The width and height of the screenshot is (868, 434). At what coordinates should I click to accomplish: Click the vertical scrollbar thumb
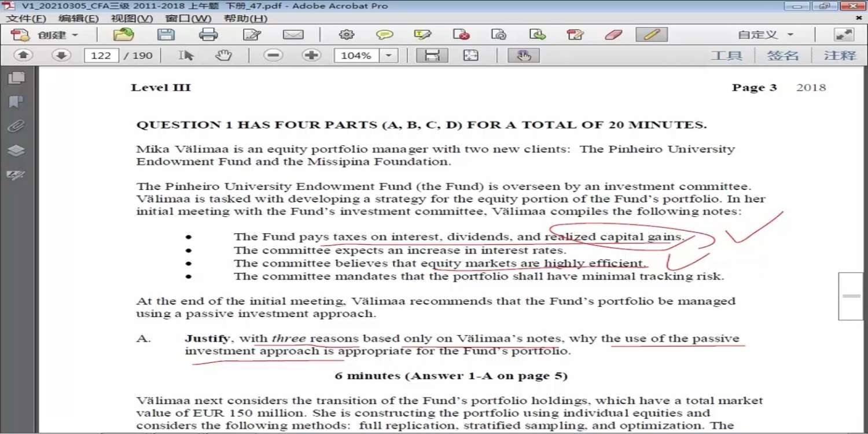[851, 296]
